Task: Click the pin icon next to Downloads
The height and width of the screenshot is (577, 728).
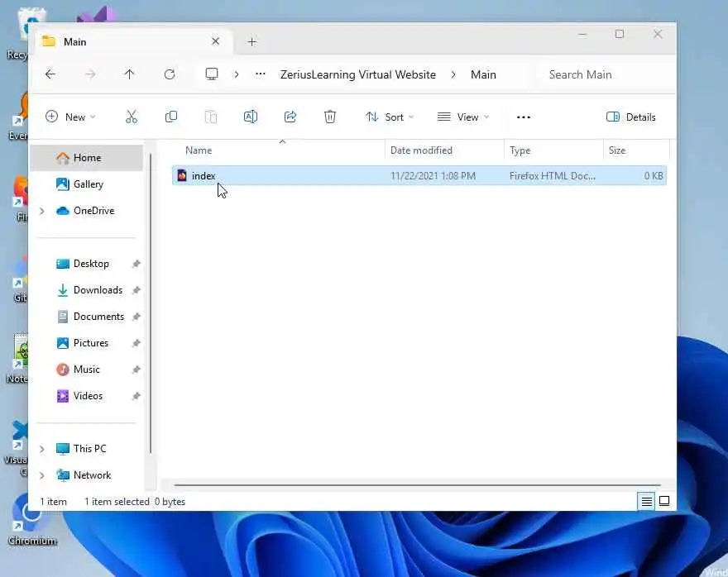Action: click(136, 290)
